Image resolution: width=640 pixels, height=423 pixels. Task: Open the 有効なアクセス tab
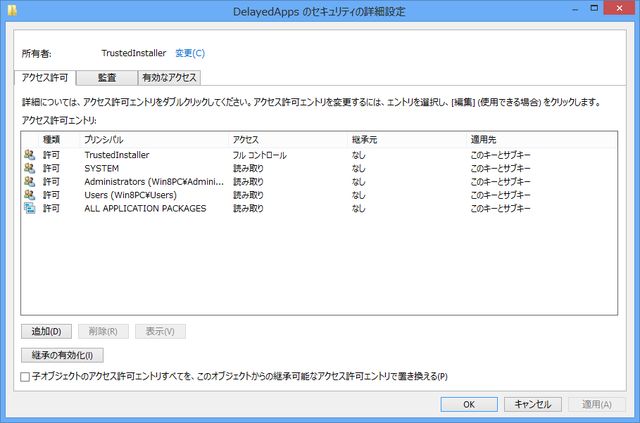169,78
